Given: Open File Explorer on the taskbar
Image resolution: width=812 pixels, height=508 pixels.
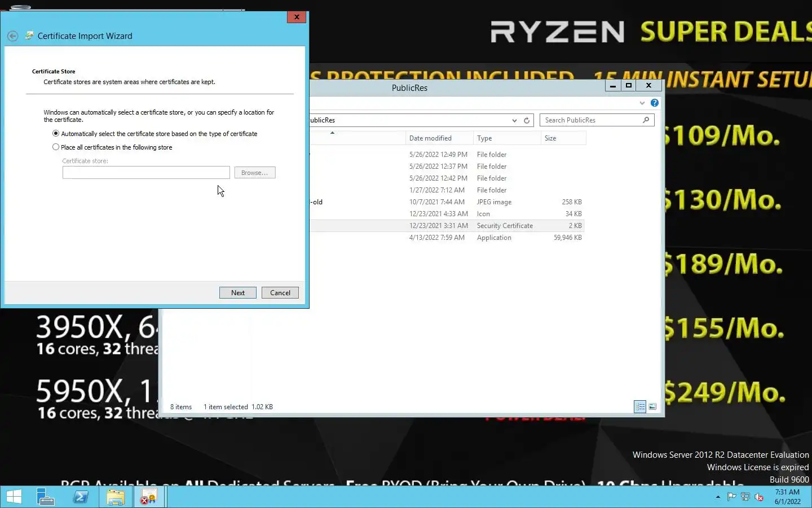Looking at the screenshot, I should [x=116, y=497].
